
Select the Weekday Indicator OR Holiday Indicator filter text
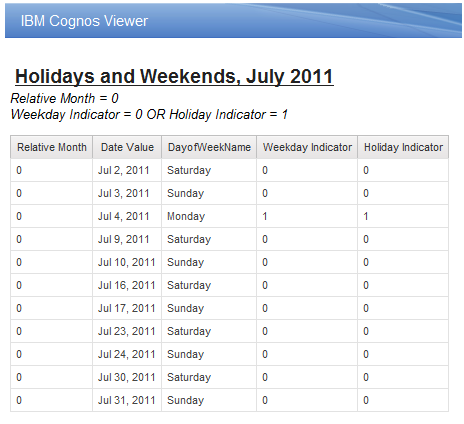click(149, 114)
